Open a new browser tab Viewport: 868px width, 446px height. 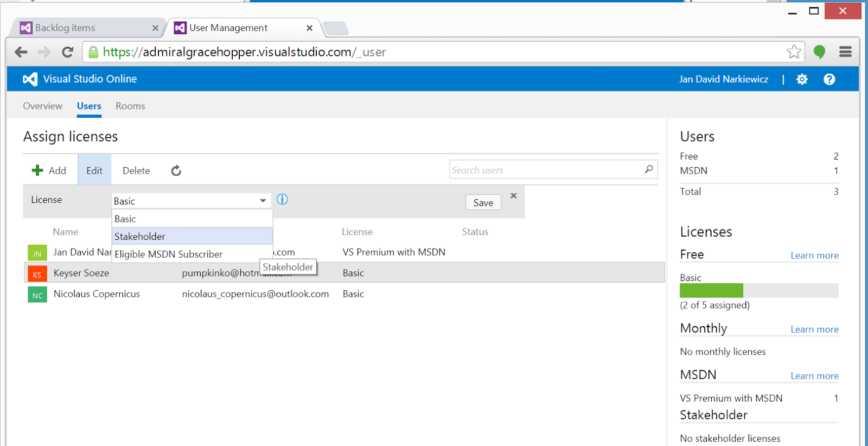coord(336,28)
